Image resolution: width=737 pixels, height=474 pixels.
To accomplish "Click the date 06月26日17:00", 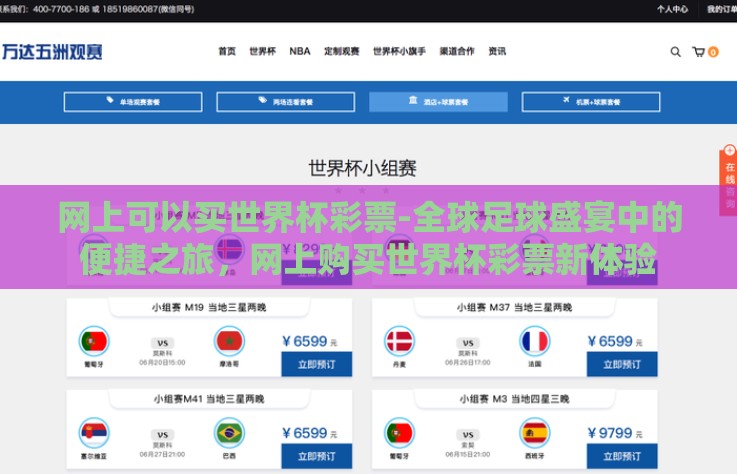I will tap(468, 363).
